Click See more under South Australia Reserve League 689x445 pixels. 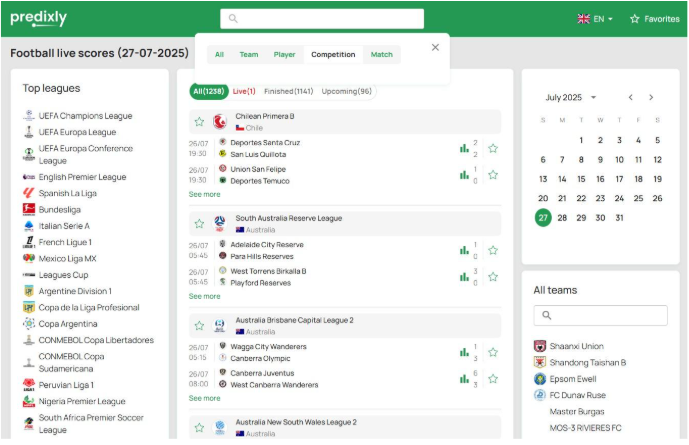(204, 296)
